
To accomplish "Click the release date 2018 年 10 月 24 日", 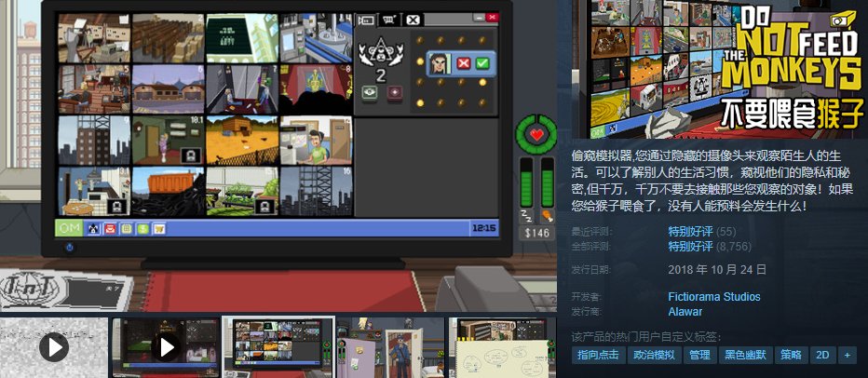I will [717, 270].
